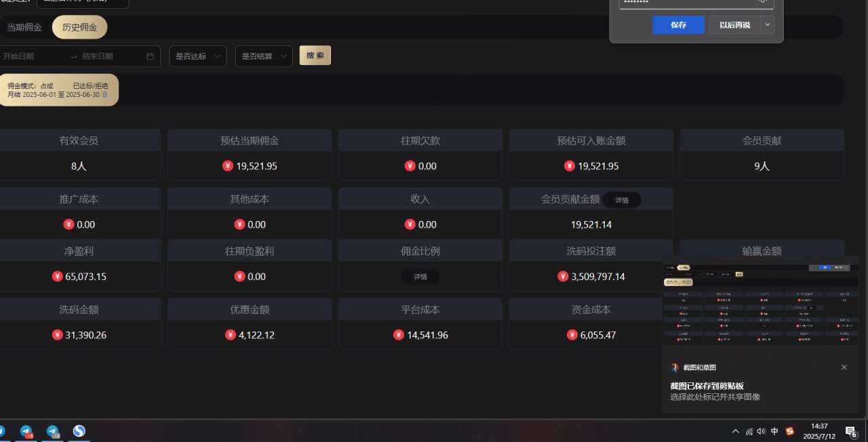868x442 pixels.
Task: Expand the 是否结算 dropdown
Action: [264, 56]
